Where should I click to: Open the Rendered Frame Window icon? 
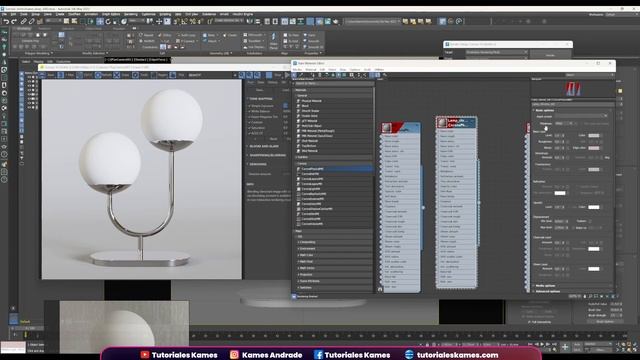pyautogui.click(x=327, y=21)
